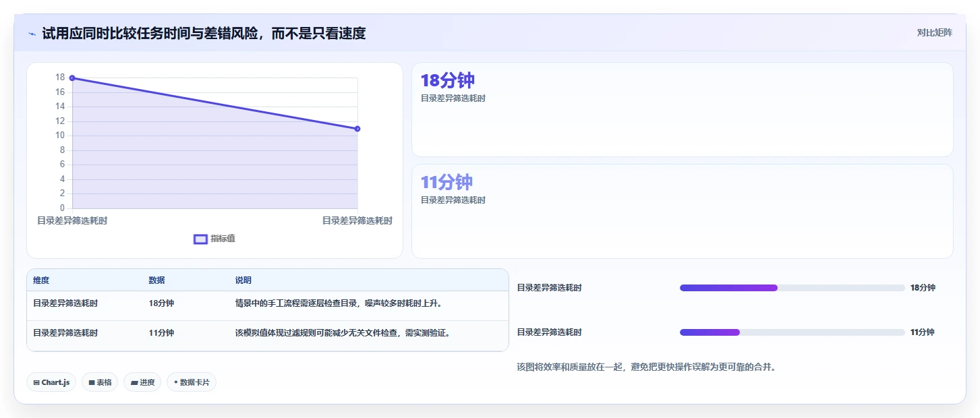Click the 进度 tag chip

click(x=142, y=382)
